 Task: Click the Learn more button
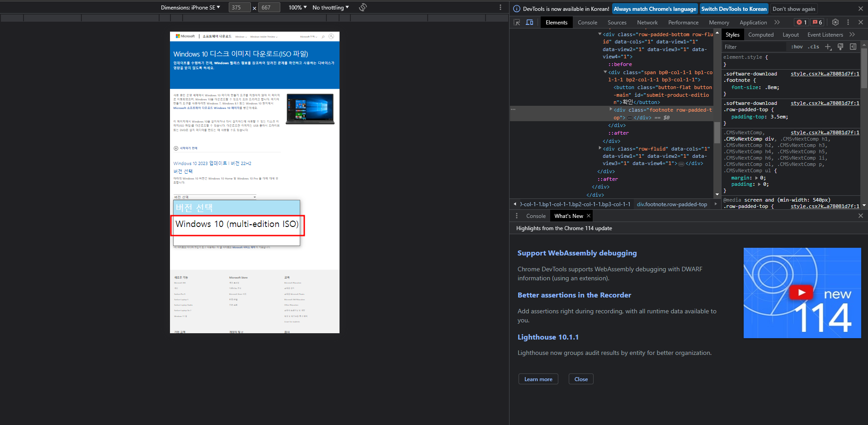[538, 379]
